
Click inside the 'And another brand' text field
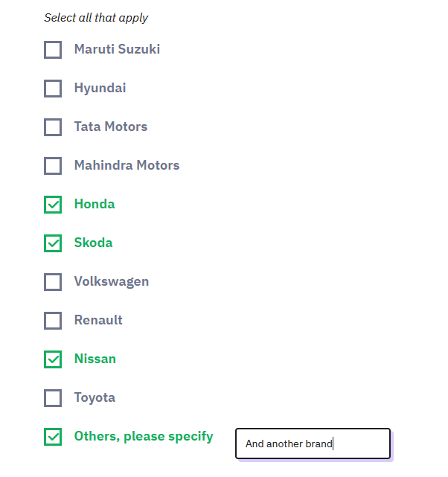313,444
